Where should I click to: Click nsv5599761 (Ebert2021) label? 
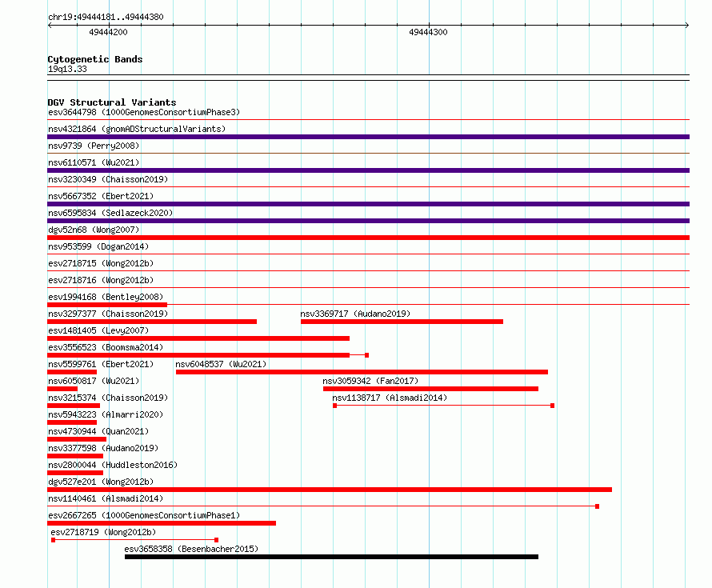point(101,364)
